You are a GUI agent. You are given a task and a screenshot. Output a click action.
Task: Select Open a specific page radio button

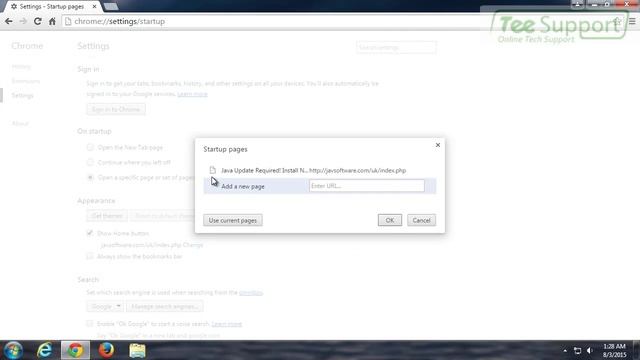click(90, 178)
